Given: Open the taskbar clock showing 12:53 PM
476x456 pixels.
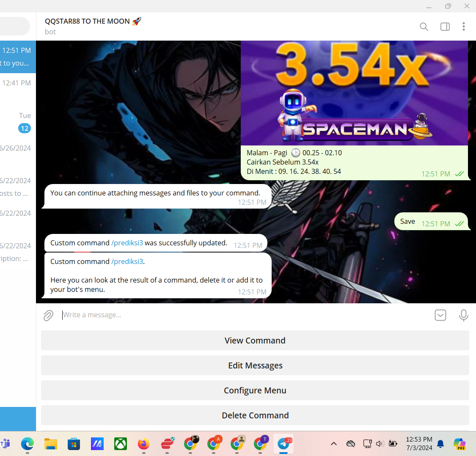Looking at the screenshot, I should (419, 444).
